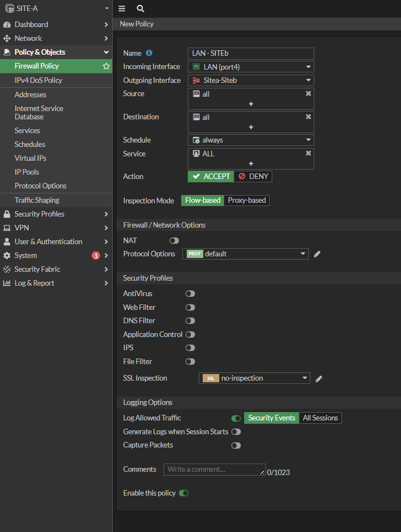Image resolution: width=401 pixels, height=532 pixels.
Task: Select All Sessions logging option
Action: (x=320, y=418)
